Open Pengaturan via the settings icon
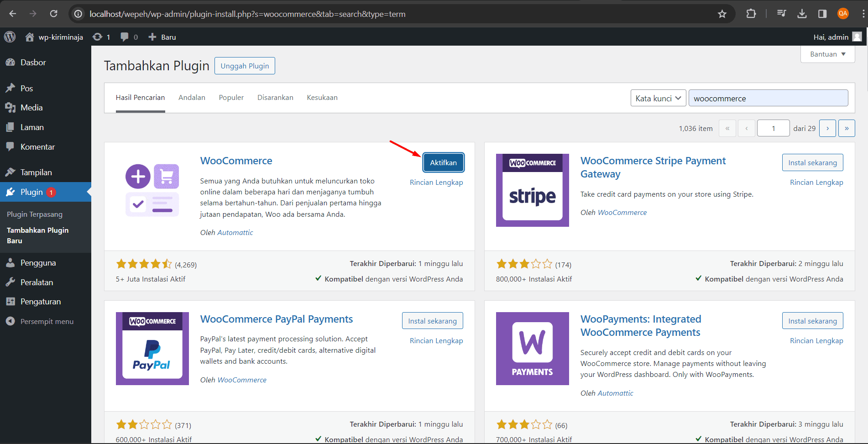The width and height of the screenshot is (868, 444). point(10,301)
